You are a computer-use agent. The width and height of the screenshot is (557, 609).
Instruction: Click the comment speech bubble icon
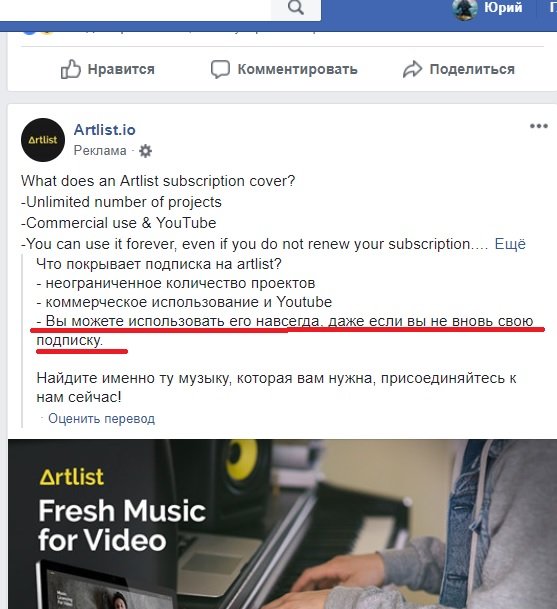[220, 70]
